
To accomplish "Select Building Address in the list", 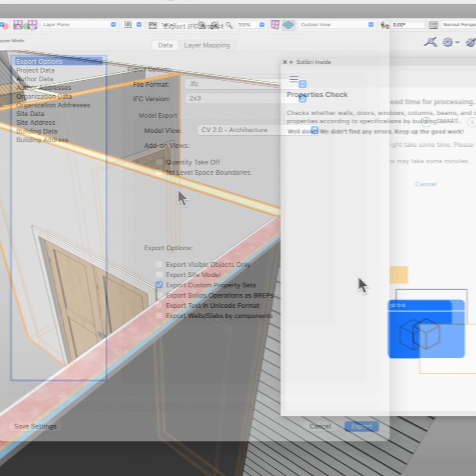I will 42,140.
